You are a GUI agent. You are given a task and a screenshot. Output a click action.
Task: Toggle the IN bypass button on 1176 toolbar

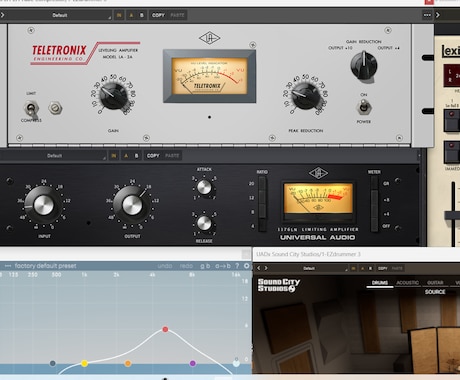coord(114,156)
